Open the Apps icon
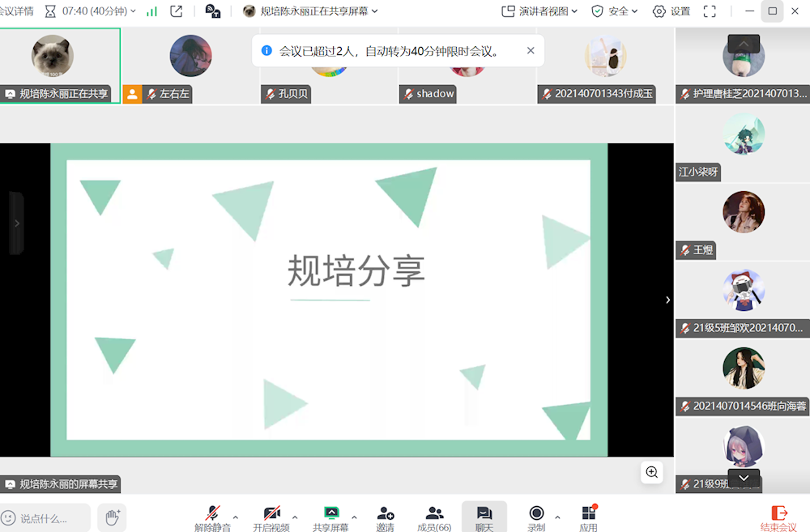 click(x=588, y=513)
